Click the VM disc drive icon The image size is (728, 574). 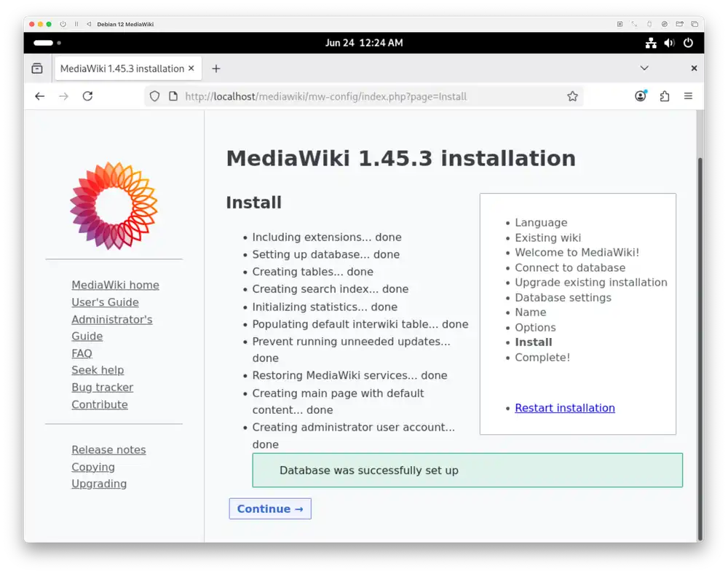[x=665, y=24]
